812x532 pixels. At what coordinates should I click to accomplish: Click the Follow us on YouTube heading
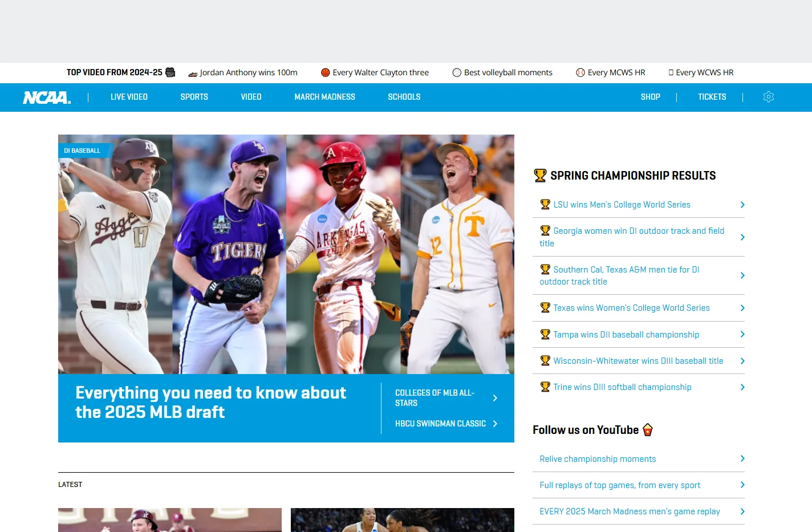point(586,430)
